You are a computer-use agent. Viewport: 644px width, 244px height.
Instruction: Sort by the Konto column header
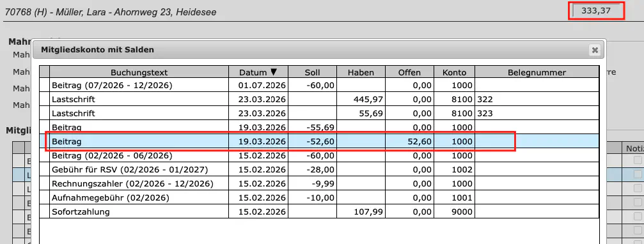pos(454,73)
